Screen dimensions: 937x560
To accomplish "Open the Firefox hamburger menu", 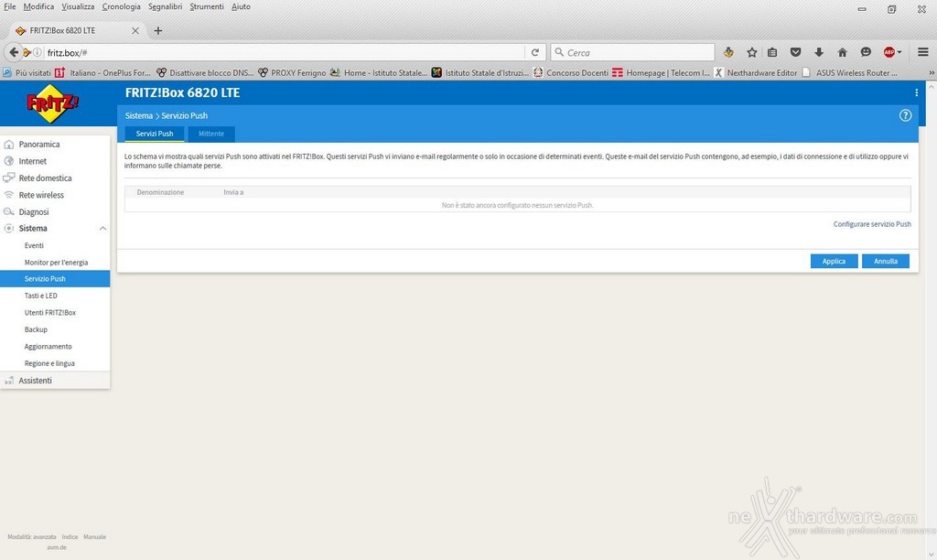I will 922,52.
